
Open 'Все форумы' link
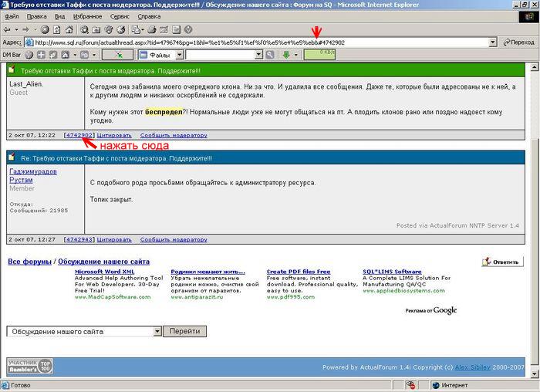pos(29,262)
